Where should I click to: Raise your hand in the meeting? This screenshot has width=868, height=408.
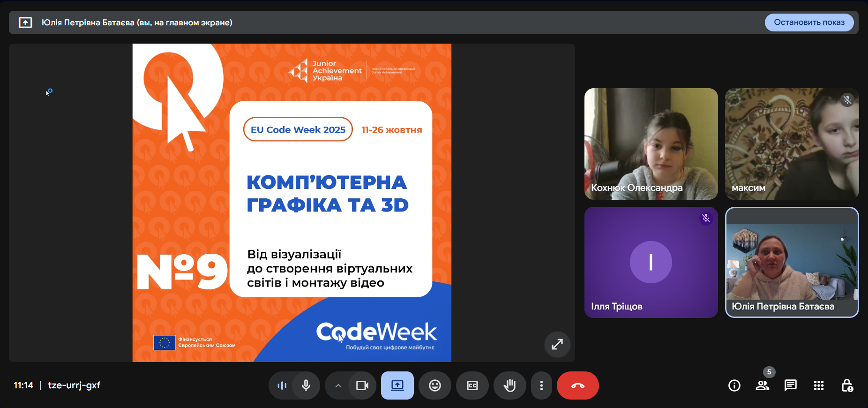coord(509,385)
